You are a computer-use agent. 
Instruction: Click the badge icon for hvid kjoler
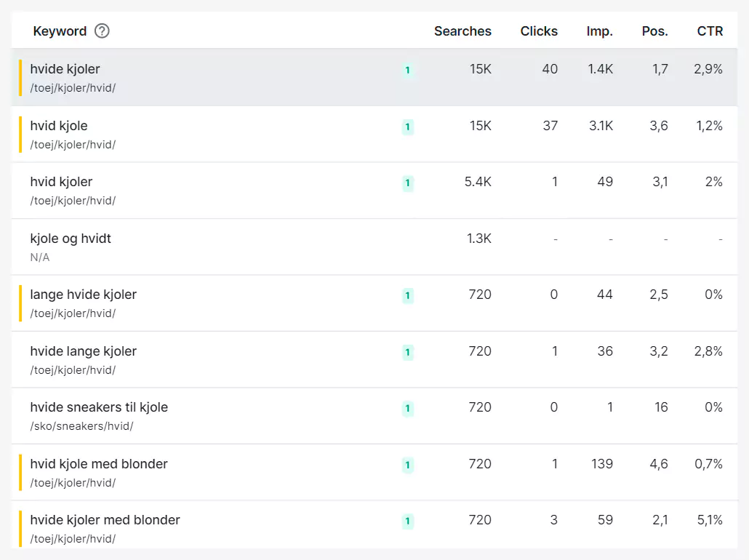click(407, 183)
